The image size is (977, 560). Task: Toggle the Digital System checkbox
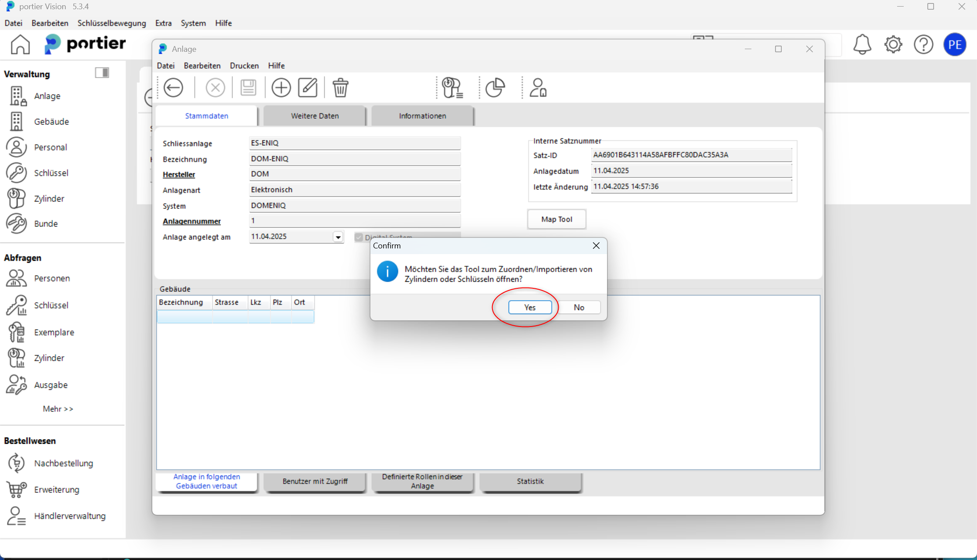click(x=359, y=237)
